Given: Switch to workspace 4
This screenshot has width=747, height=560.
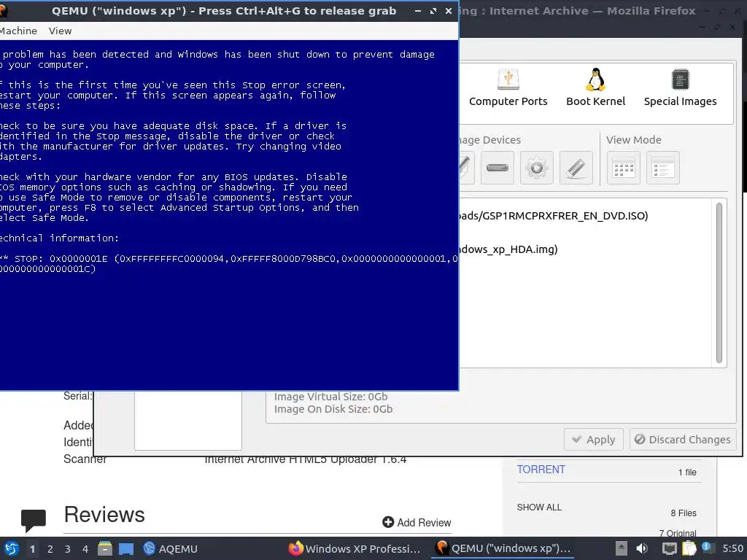Looking at the screenshot, I should click(x=85, y=548).
